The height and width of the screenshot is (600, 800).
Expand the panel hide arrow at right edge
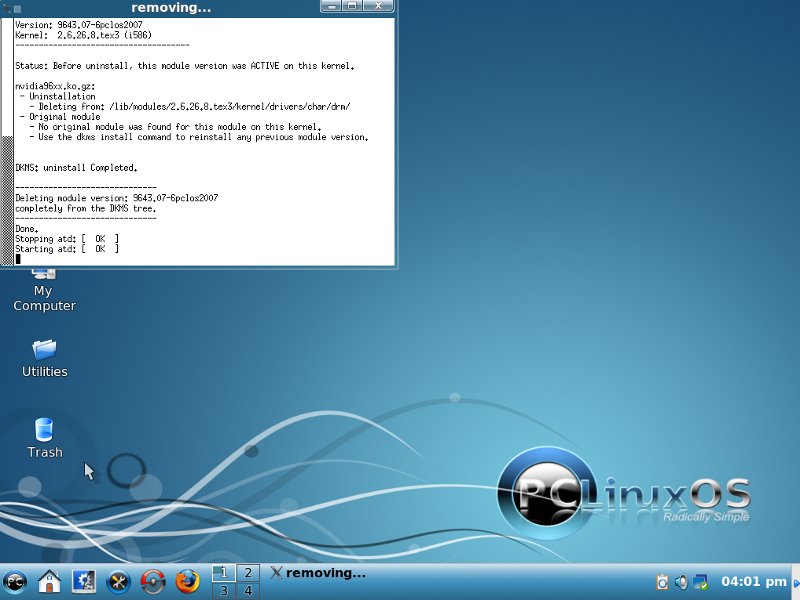point(795,582)
